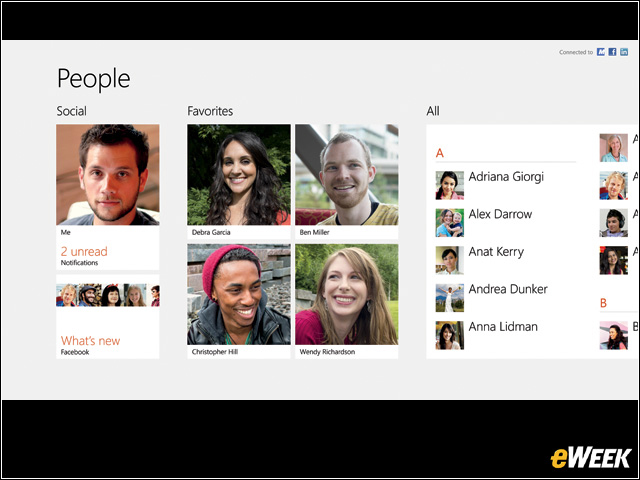Image resolution: width=640 pixels, height=480 pixels.
Task: Select Christopher Hill's favorite tile
Action: point(239,301)
